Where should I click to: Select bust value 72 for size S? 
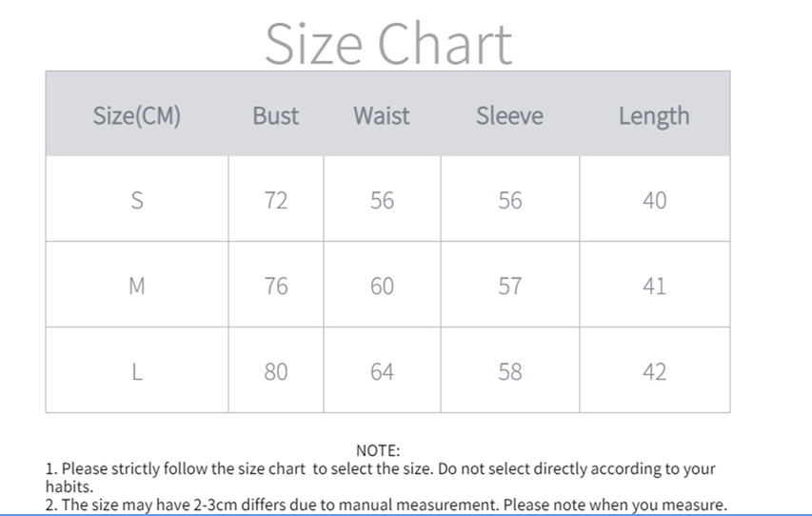pos(276,200)
